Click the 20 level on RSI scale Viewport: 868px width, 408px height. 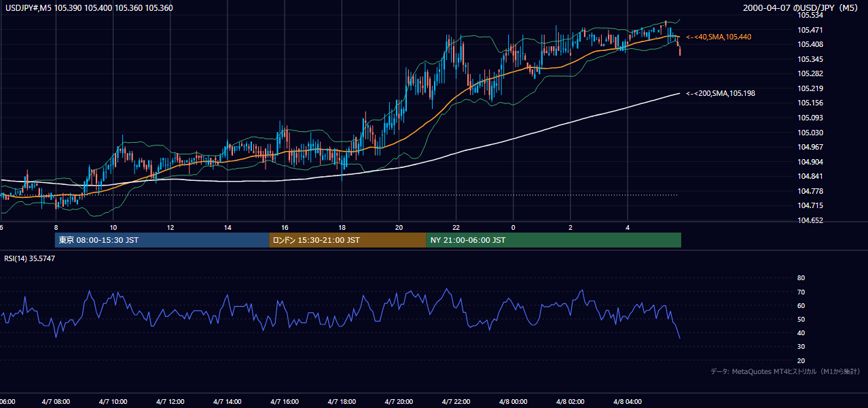(801, 360)
